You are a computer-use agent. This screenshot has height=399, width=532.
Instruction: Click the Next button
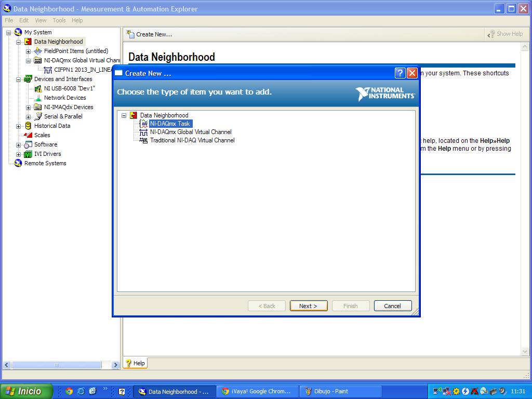coord(309,305)
